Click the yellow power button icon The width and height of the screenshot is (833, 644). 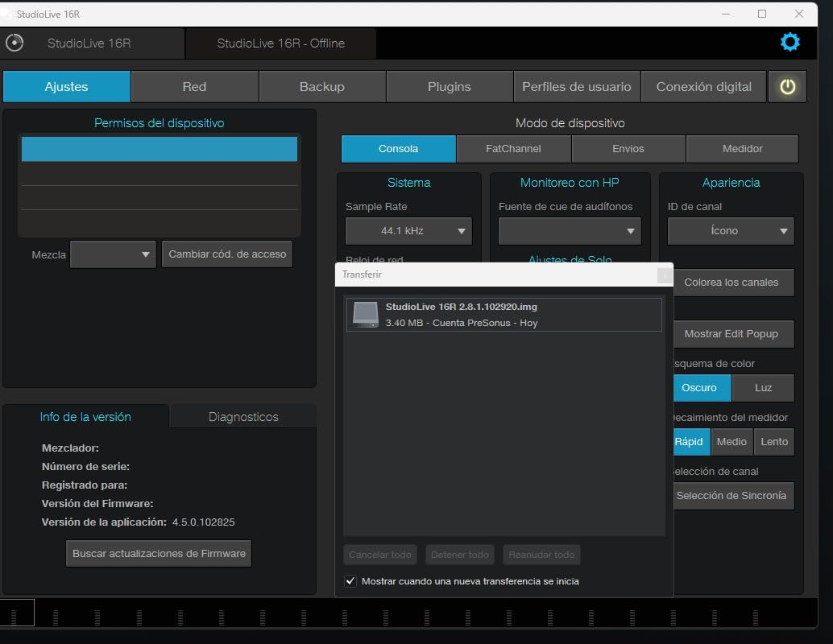click(x=787, y=87)
